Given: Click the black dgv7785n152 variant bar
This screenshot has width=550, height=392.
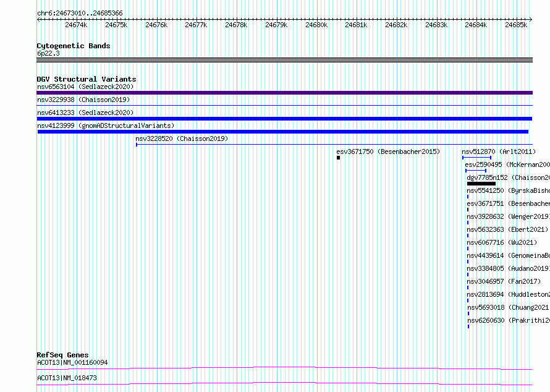Looking at the screenshot, I should click(481, 184).
